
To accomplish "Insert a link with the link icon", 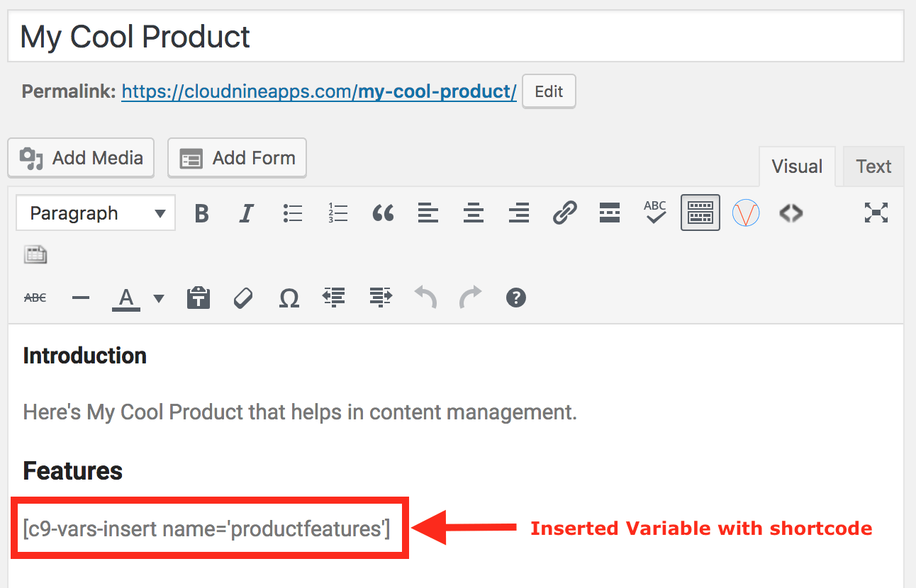I will pyautogui.click(x=564, y=213).
